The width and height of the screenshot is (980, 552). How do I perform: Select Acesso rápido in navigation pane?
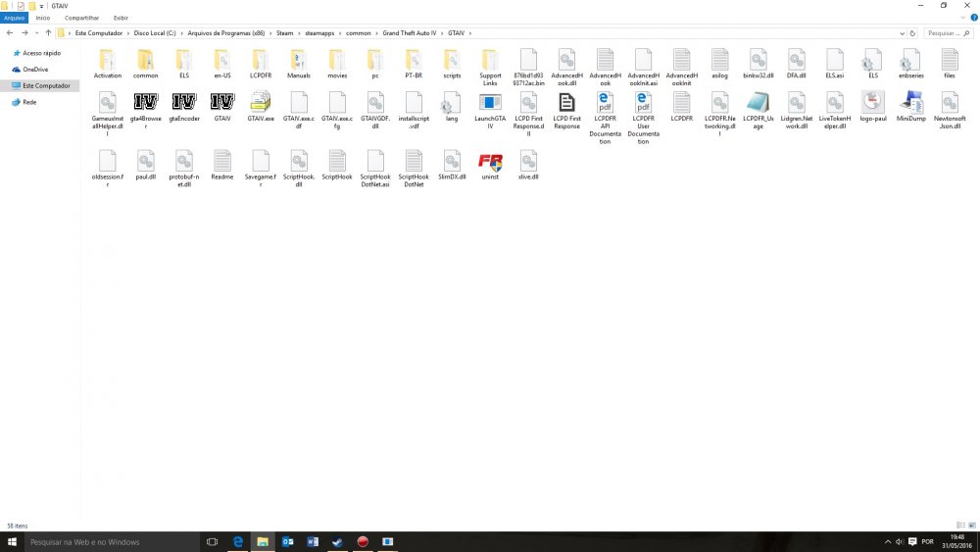[41, 53]
